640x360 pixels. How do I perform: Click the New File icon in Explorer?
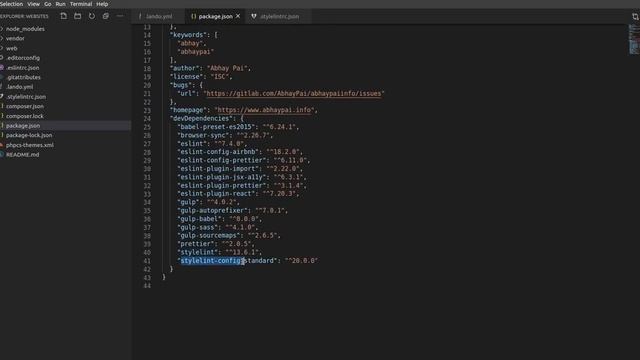(x=64, y=16)
